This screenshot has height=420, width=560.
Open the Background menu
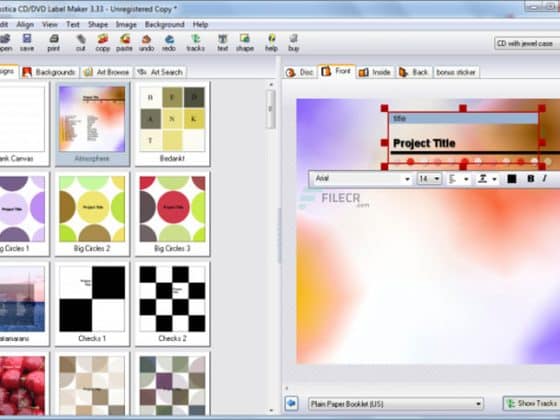pyautogui.click(x=165, y=25)
